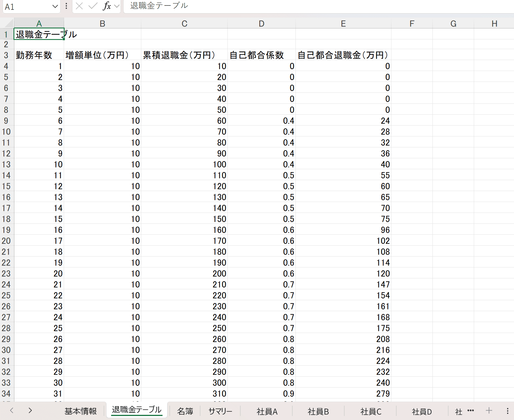
Task: Click the select-all corner triangle
Action: pyautogui.click(x=9, y=23)
